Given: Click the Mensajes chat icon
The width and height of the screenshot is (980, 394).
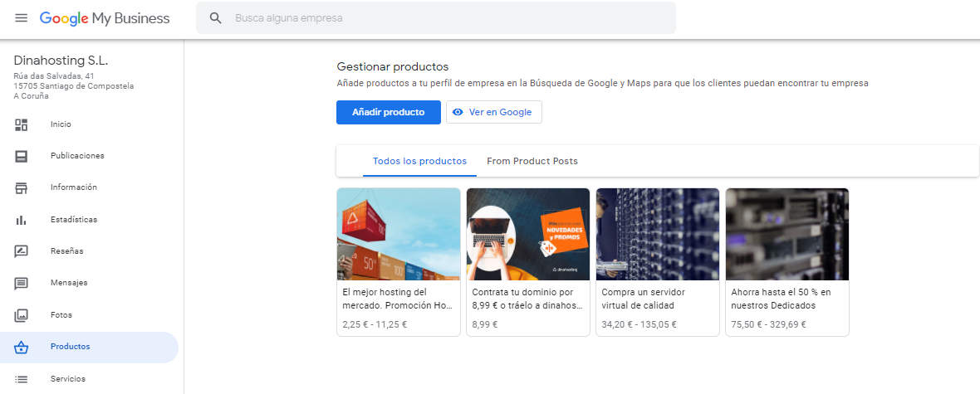Looking at the screenshot, I should (x=22, y=284).
